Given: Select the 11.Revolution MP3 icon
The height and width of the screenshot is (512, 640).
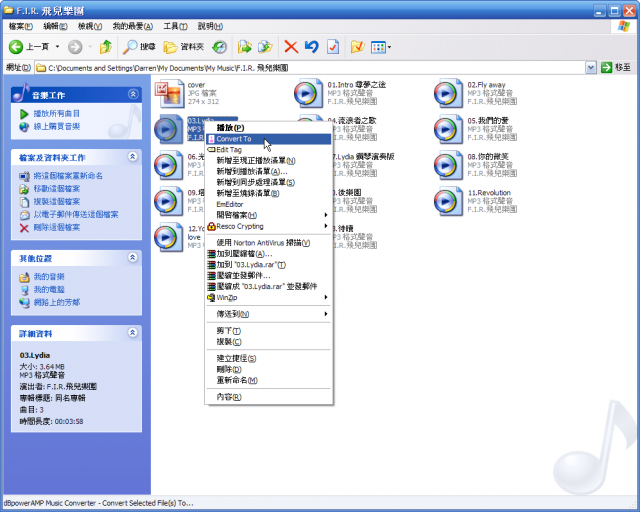Looking at the screenshot, I should point(448,201).
